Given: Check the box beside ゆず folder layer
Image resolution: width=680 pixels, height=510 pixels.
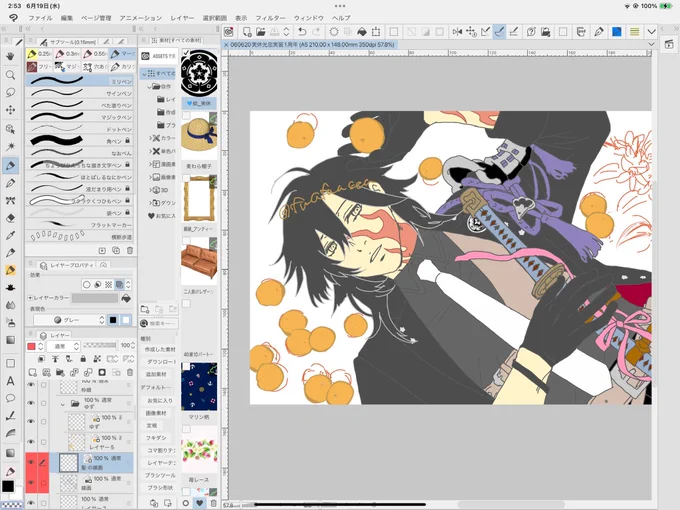Looking at the screenshot, I should click(43, 403).
